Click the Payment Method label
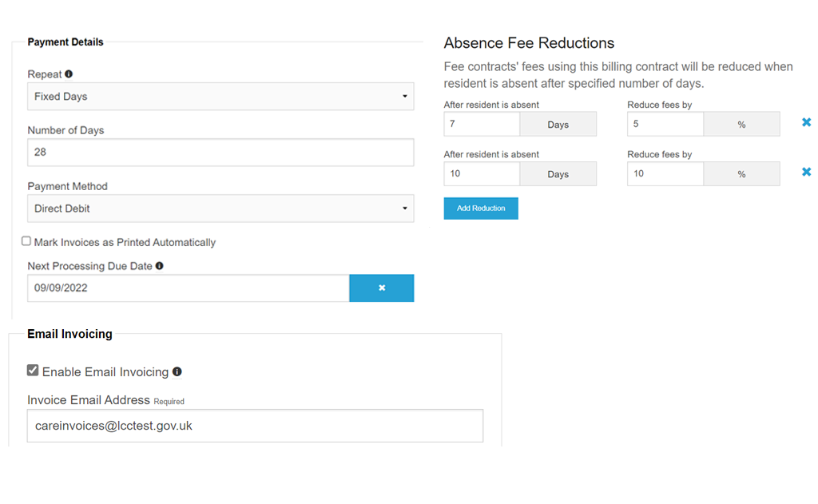Image resolution: width=818 pixels, height=504 pixels. point(67,186)
